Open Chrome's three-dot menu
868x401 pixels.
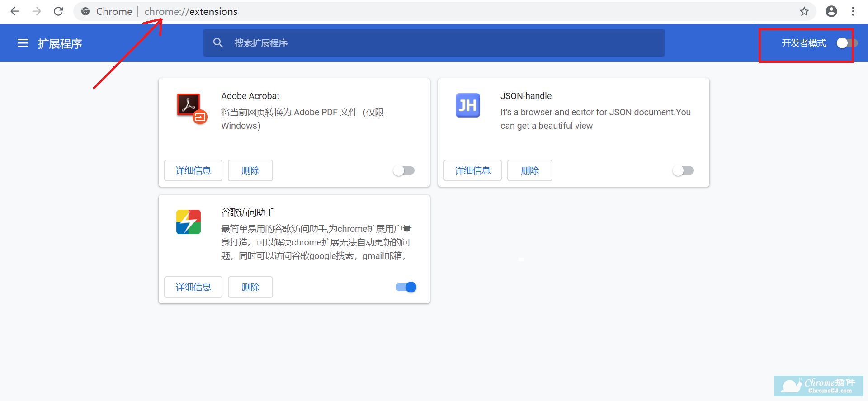click(x=853, y=11)
